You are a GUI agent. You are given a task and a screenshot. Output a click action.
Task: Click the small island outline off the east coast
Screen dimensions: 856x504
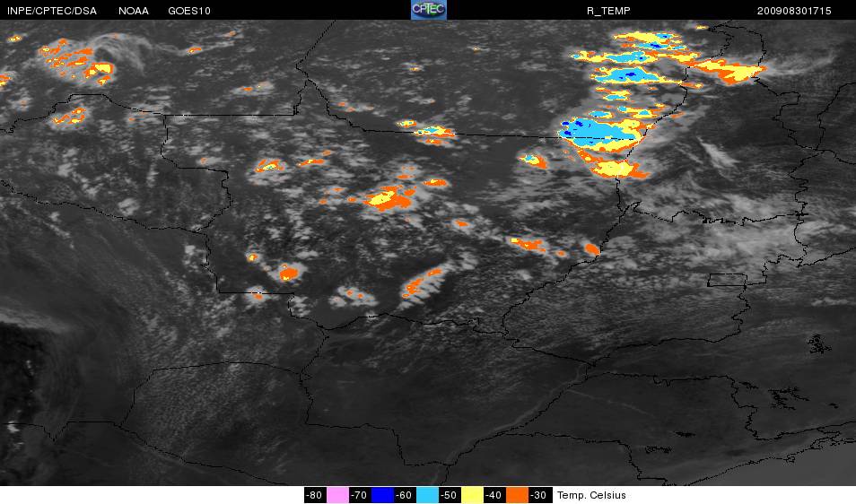coord(819,343)
